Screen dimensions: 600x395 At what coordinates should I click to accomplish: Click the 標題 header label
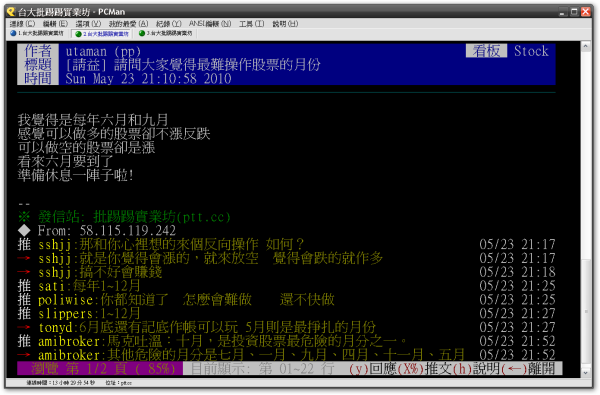tap(38, 65)
